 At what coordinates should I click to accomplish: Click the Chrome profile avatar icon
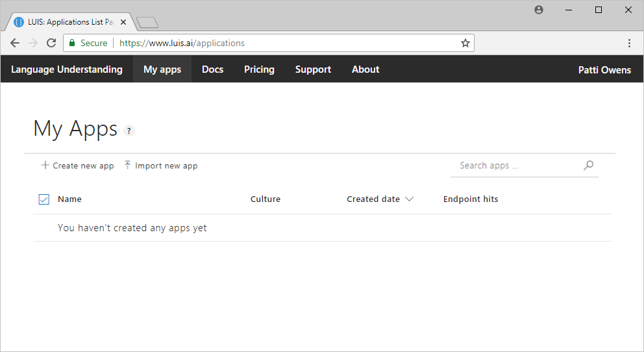tap(538, 10)
